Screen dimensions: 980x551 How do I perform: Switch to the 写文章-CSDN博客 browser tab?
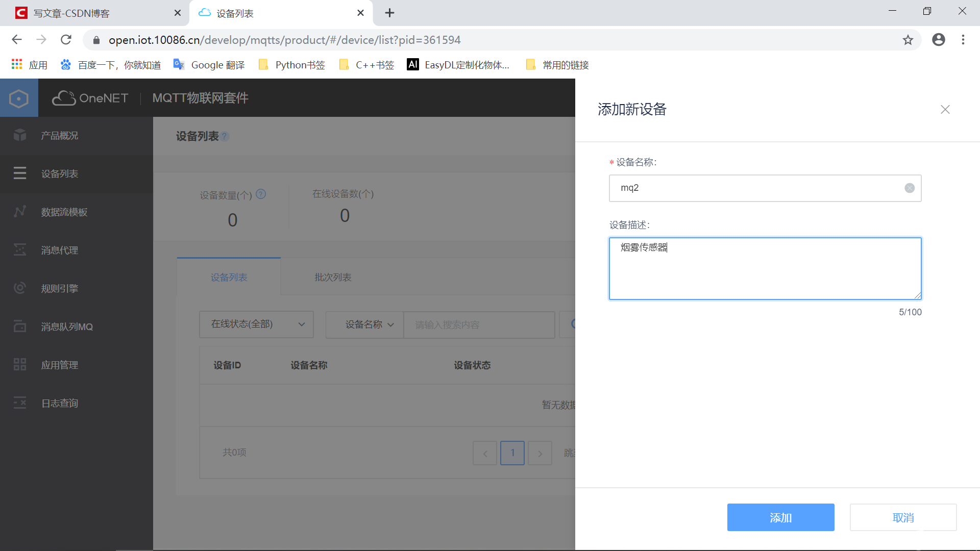71,13
